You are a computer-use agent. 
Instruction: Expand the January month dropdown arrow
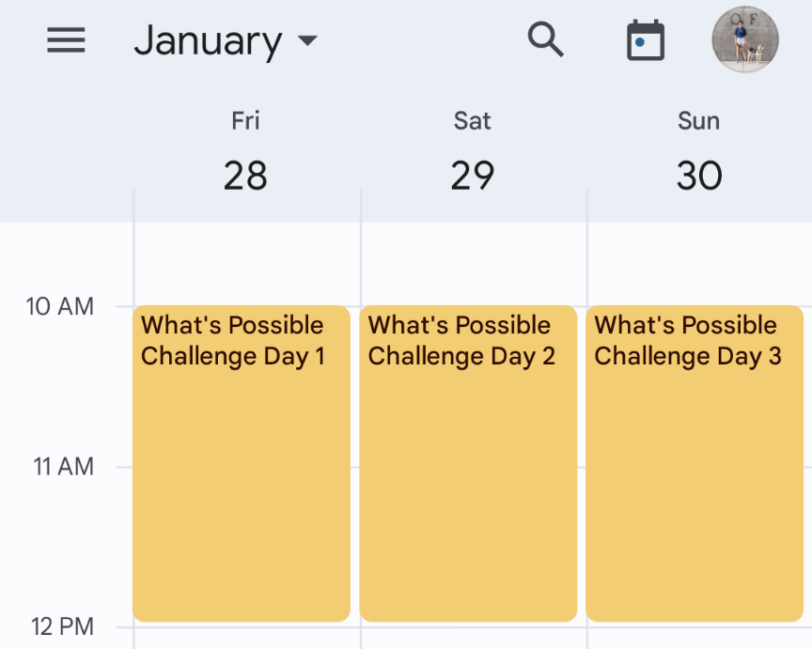point(308,40)
